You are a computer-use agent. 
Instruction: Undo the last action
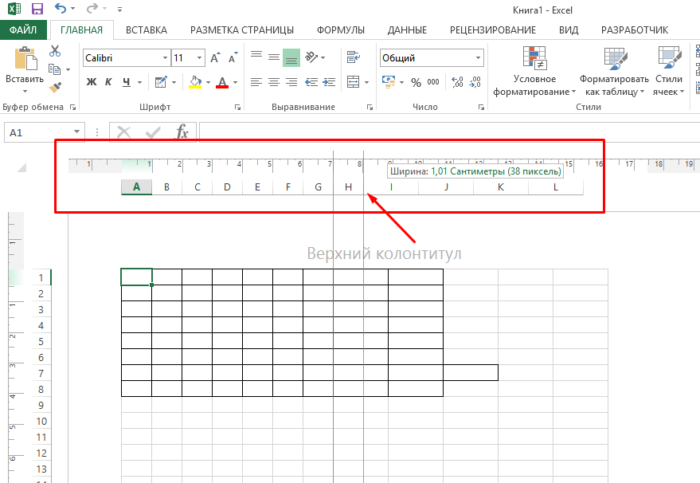[x=60, y=8]
